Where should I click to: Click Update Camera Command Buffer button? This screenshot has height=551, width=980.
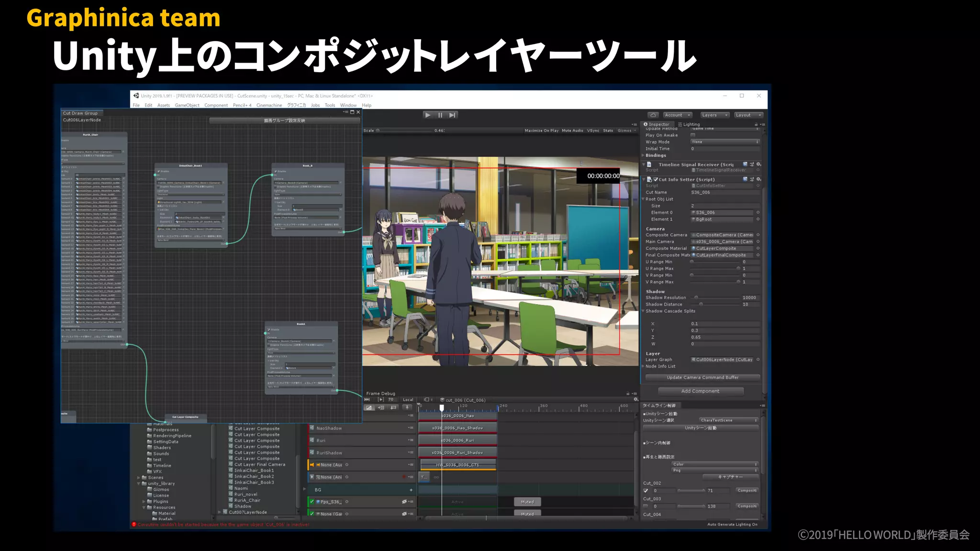click(x=702, y=377)
